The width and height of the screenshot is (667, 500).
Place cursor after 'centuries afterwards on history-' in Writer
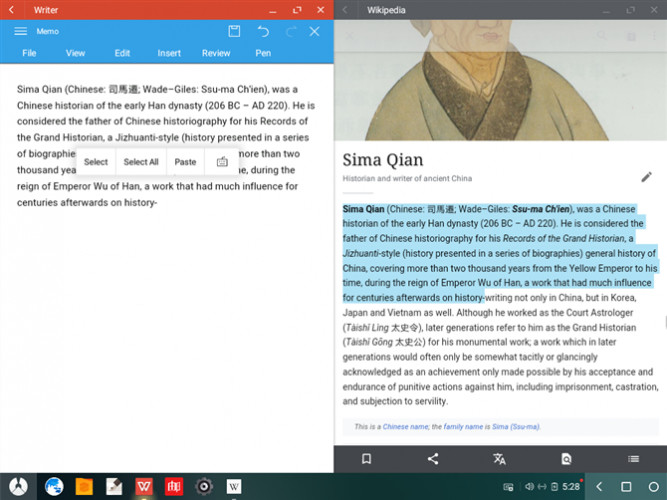coord(158,203)
